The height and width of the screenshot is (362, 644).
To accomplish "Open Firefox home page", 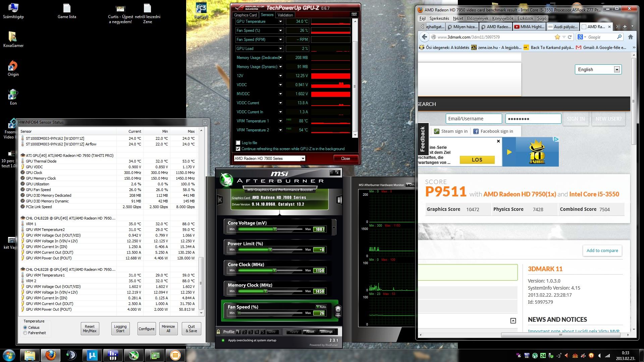I will pos(630,37).
